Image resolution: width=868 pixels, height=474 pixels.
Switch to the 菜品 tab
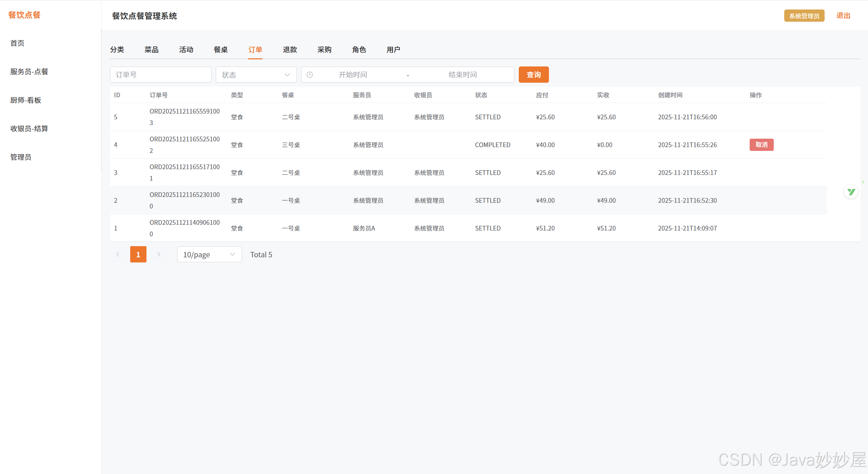[x=151, y=50]
